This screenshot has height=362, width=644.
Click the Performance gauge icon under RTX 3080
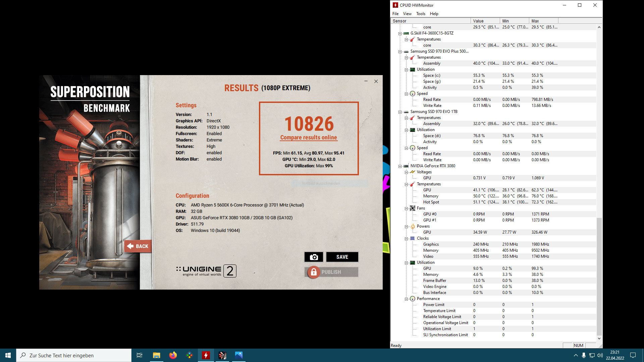pyautogui.click(x=413, y=299)
